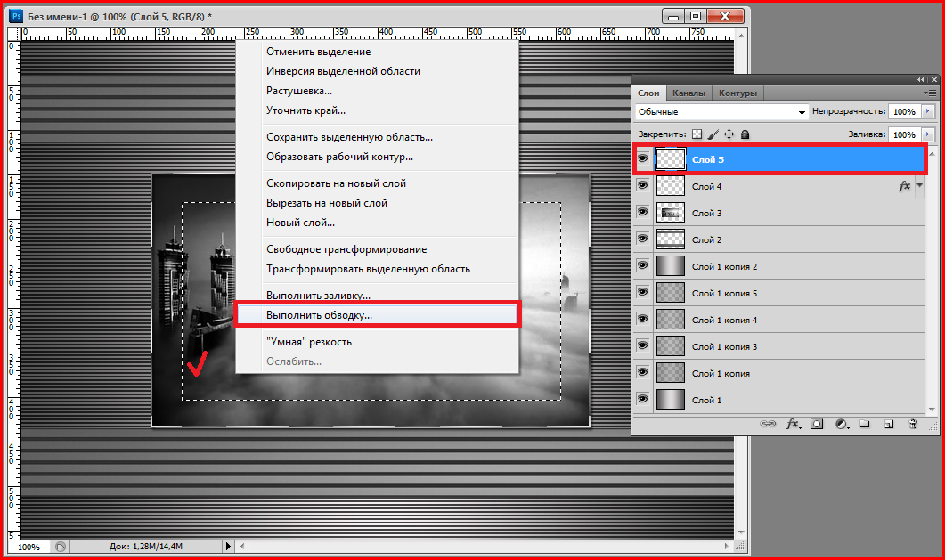Add a layer mask
The width and height of the screenshot is (945, 560).
(x=817, y=424)
